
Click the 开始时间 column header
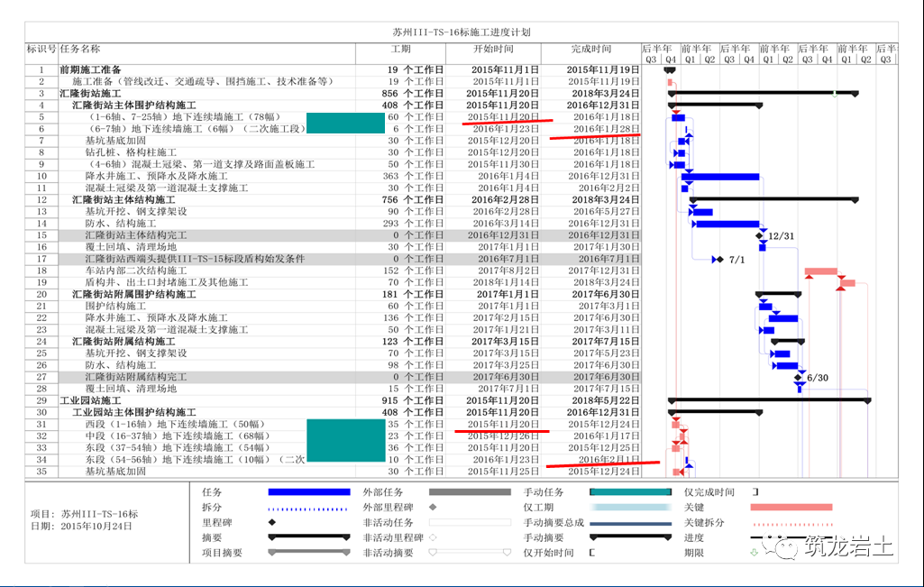[494, 49]
